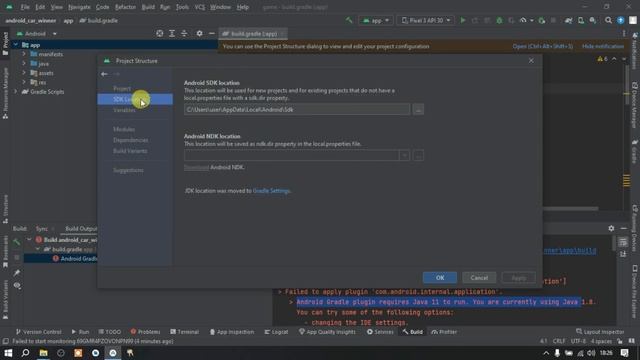Click CRLF line separator in status bar
Screen dimensions: 640x360
pyautogui.click(x=559, y=341)
